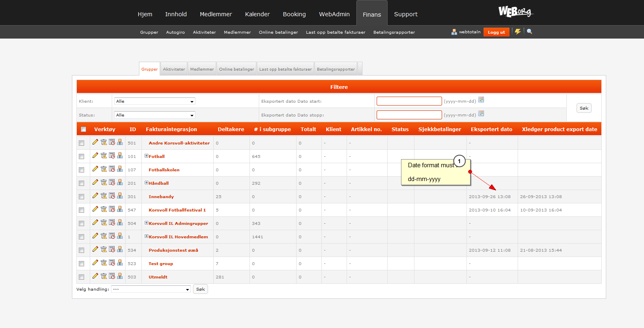
Task: Open the magnifier search icon in the top bar
Action: [x=529, y=32]
